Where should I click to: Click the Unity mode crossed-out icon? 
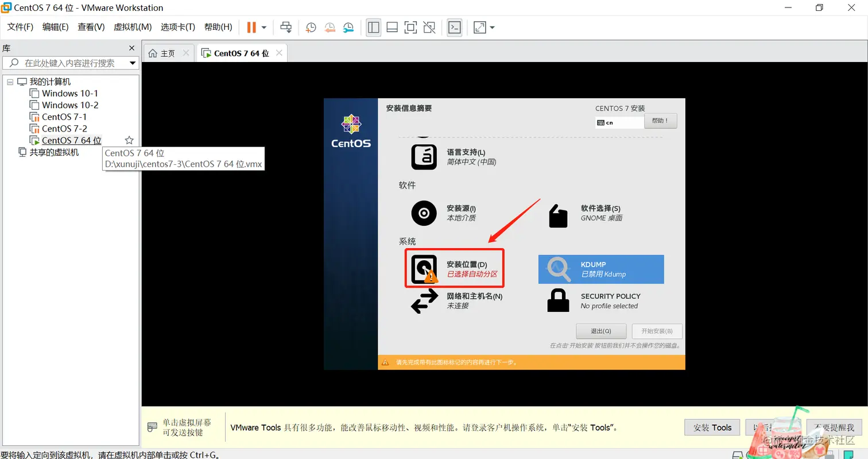[x=429, y=27]
